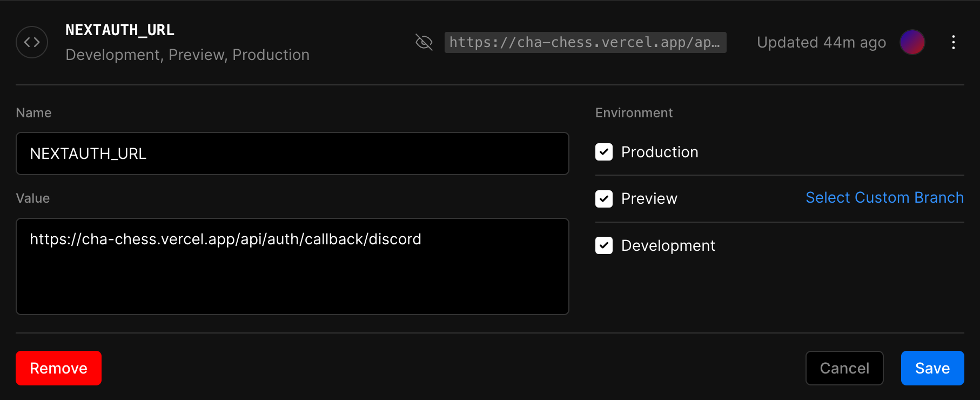Click the user avatar circle
Image resolution: width=980 pixels, height=400 pixels.
click(x=912, y=42)
